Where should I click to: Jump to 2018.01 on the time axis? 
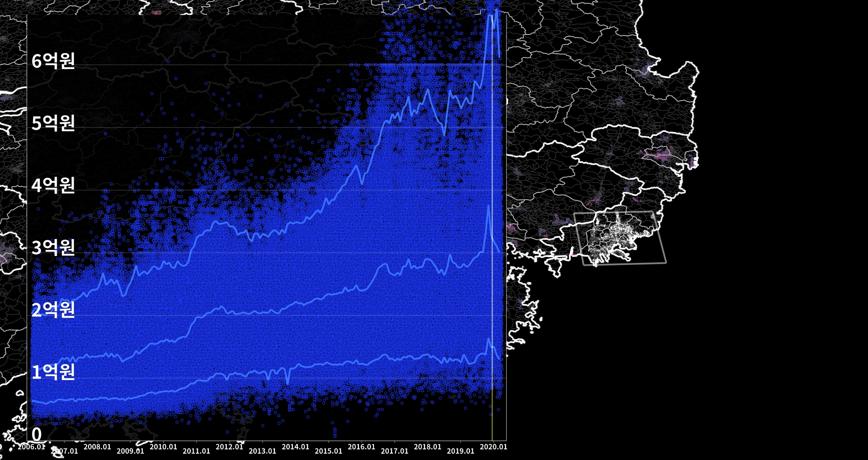click(428, 447)
